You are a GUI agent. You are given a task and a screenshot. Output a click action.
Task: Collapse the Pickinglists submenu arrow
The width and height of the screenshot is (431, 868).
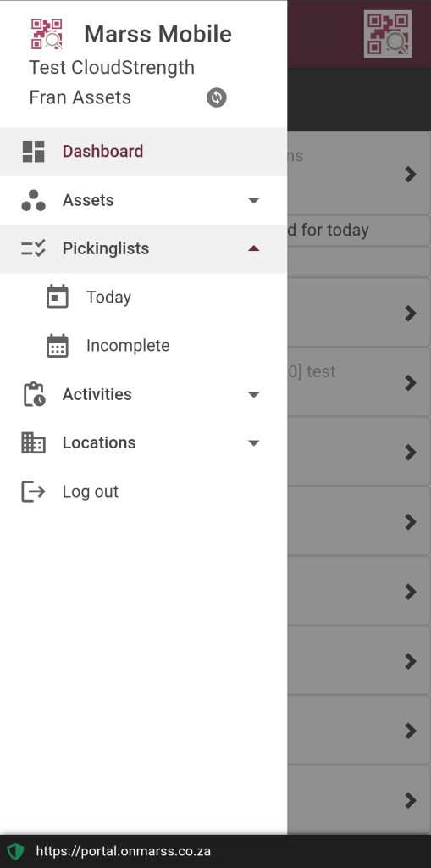(254, 248)
